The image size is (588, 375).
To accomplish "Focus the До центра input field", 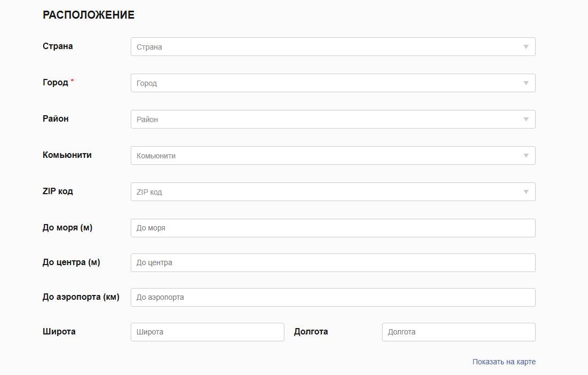I will [x=333, y=263].
